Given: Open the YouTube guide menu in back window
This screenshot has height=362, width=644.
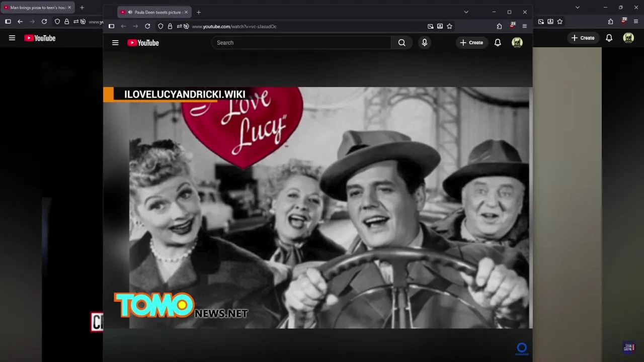Looking at the screenshot, I should (12, 38).
